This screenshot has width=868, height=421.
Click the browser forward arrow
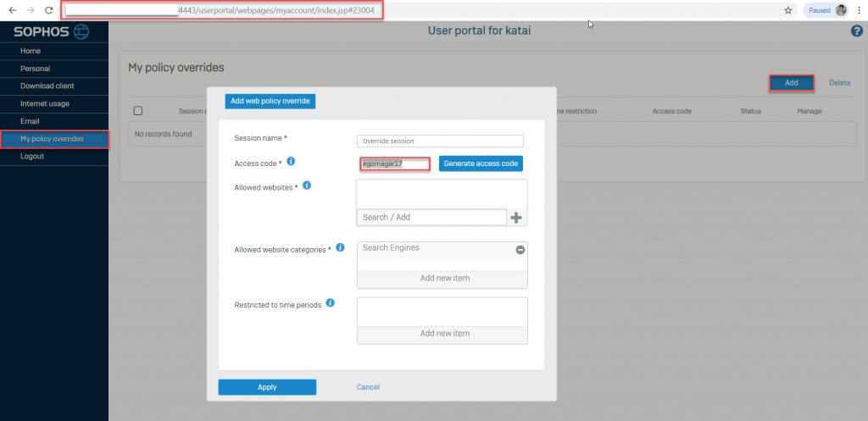point(31,10)
